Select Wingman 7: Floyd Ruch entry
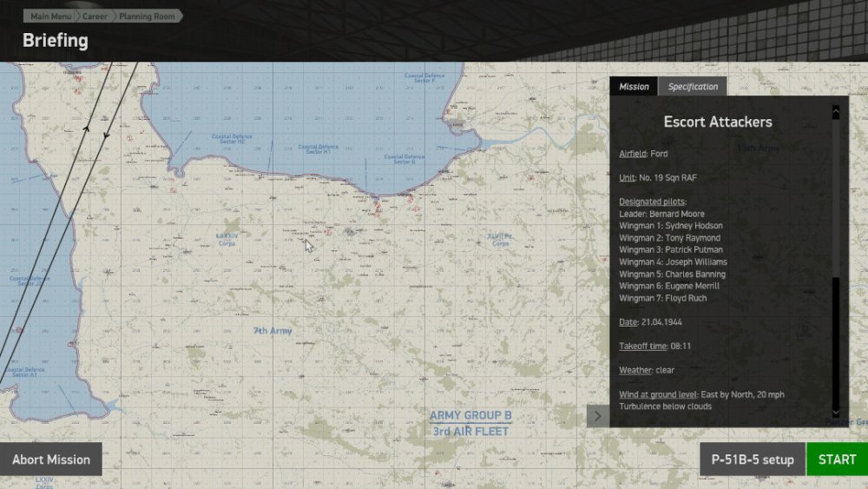The image size is (868, 489). (x=662, y=298)
